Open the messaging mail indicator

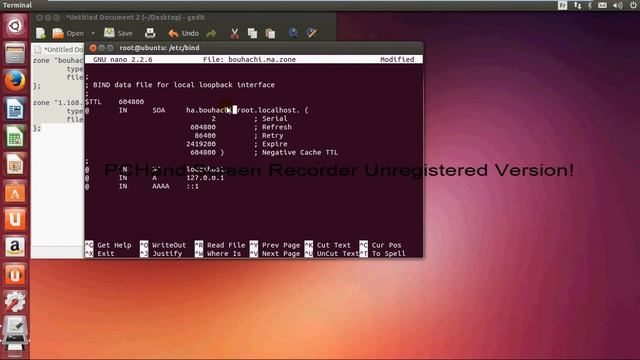click(x=602, y=5)
